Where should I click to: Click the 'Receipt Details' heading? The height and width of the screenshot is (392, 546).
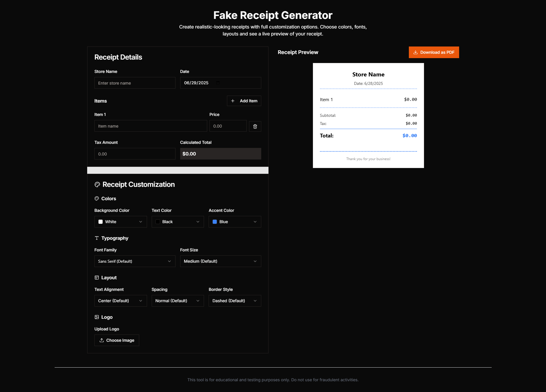point(118,57)
